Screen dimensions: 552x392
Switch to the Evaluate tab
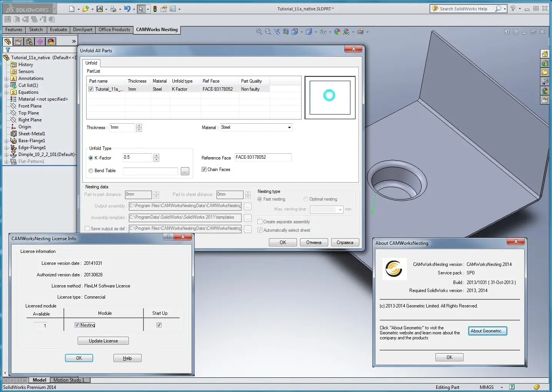58,30
